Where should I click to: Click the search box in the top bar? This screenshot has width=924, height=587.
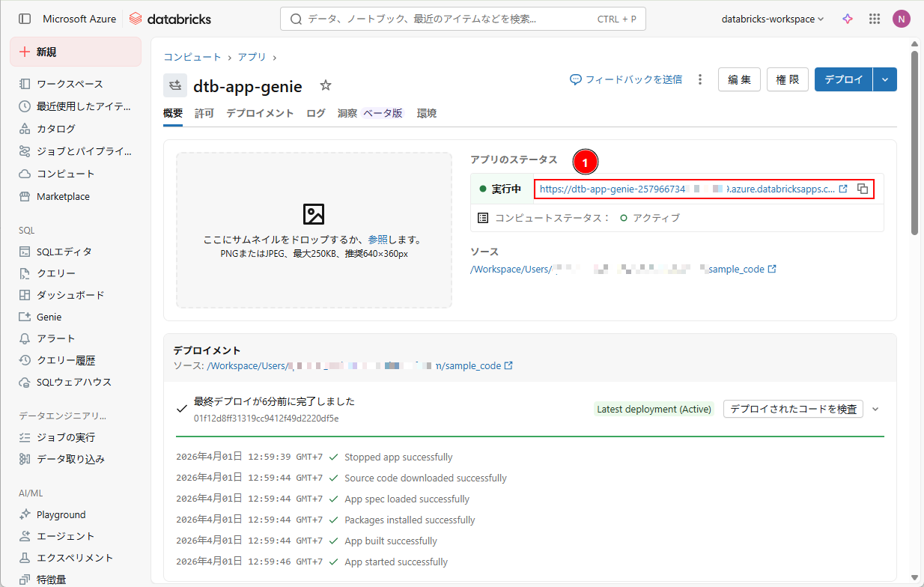pos(462,19)
